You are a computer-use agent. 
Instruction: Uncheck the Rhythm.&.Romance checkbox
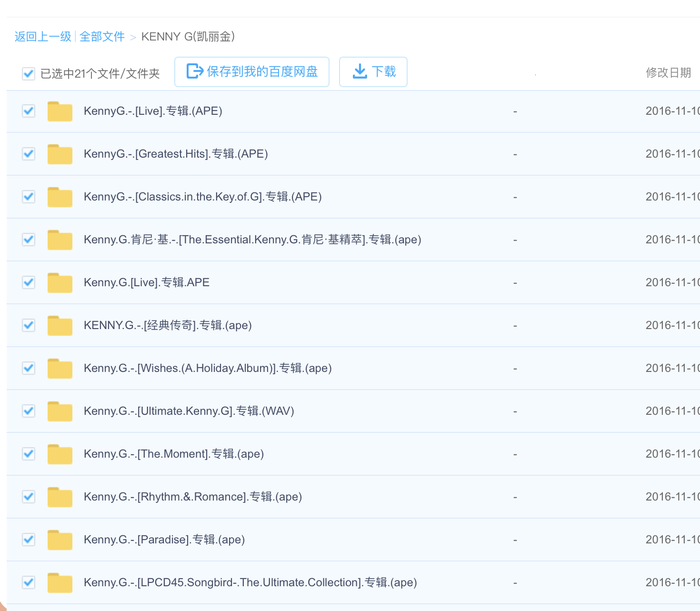pyautogui.click(x=29, y=497)
